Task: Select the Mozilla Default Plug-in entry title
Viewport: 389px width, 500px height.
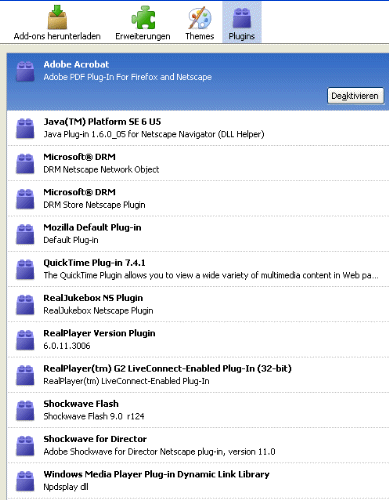Action: (x=92, y=228)
